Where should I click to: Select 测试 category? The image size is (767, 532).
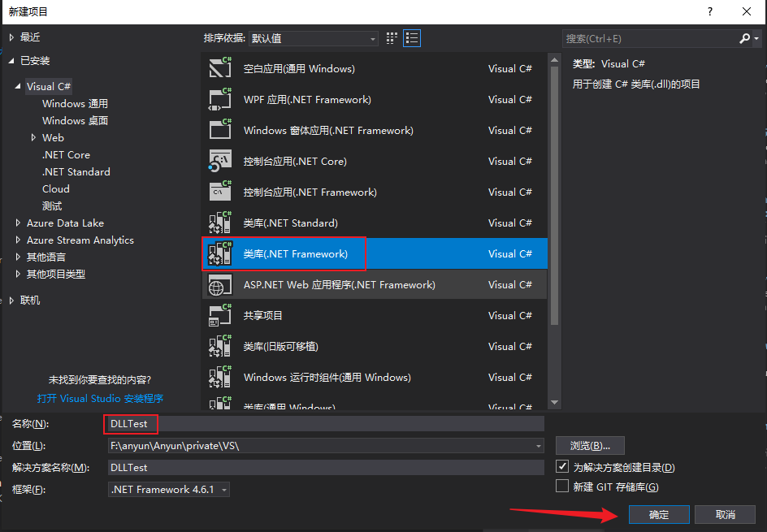pos(52,205)
